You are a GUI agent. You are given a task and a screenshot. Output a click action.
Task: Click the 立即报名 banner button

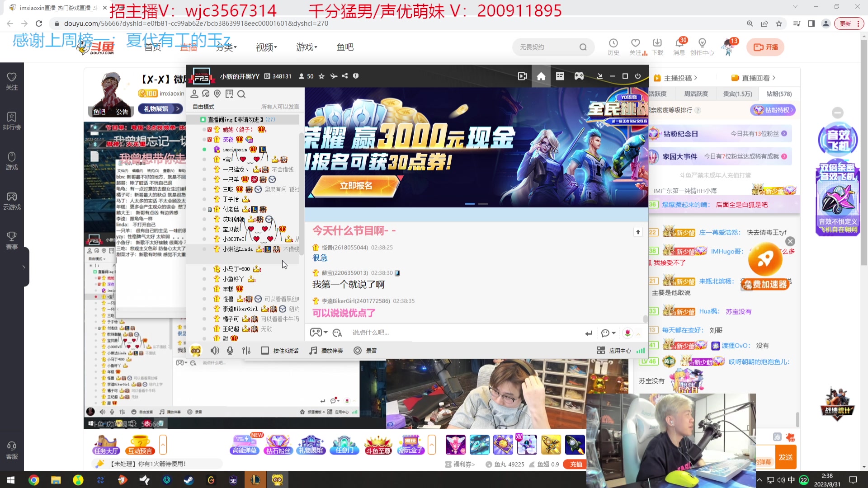click(x=356, y=186)
